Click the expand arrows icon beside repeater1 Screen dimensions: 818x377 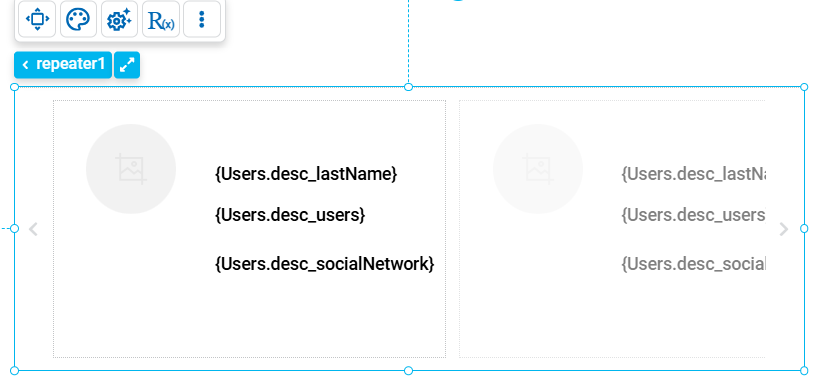(127, 65)
